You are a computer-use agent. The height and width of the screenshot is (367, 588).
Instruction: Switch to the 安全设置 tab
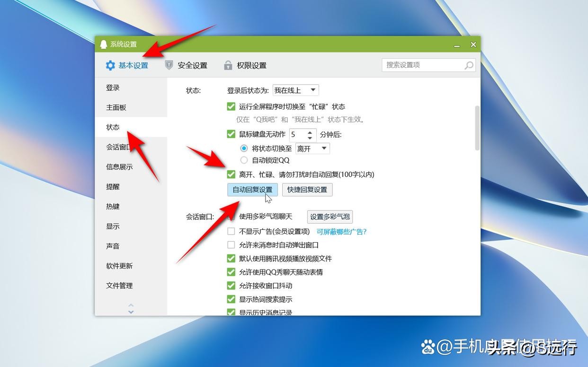193,65
